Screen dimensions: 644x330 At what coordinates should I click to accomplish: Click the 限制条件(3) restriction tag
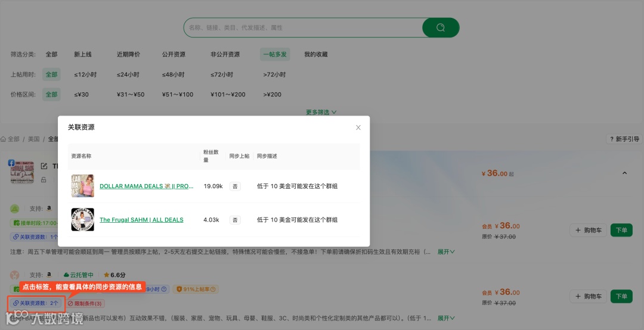pyautogui.click(x=85, y=304)
